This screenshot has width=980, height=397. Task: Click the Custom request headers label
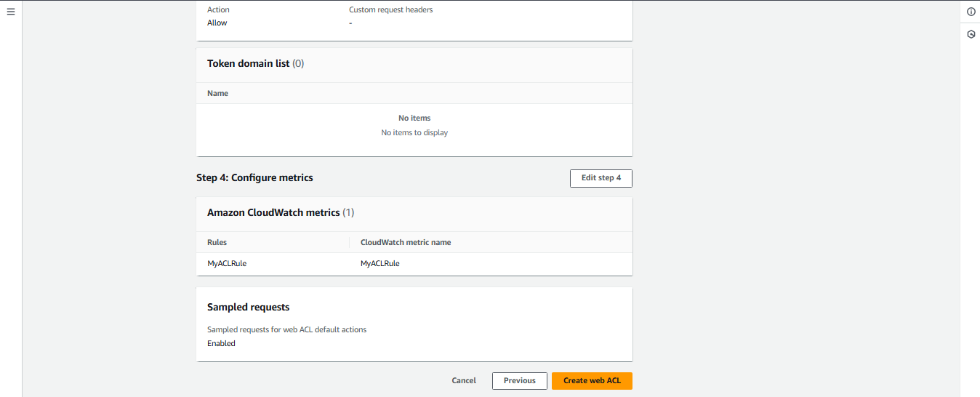tap(390, 9)
